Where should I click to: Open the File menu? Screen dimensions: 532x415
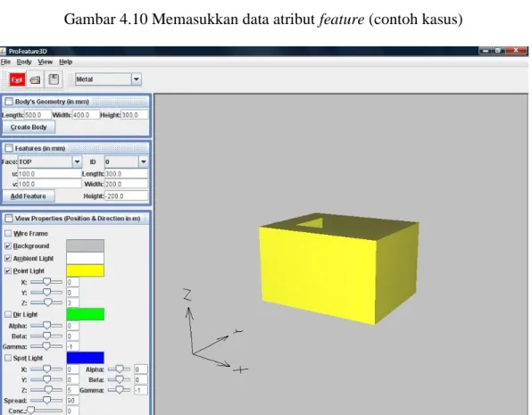pos(5,62)
